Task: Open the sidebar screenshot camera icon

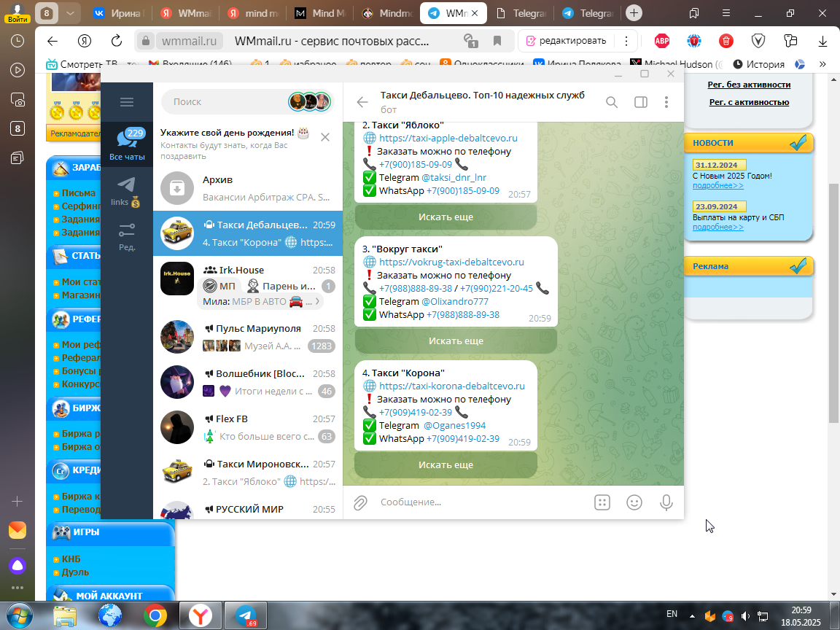Action: 17,99
